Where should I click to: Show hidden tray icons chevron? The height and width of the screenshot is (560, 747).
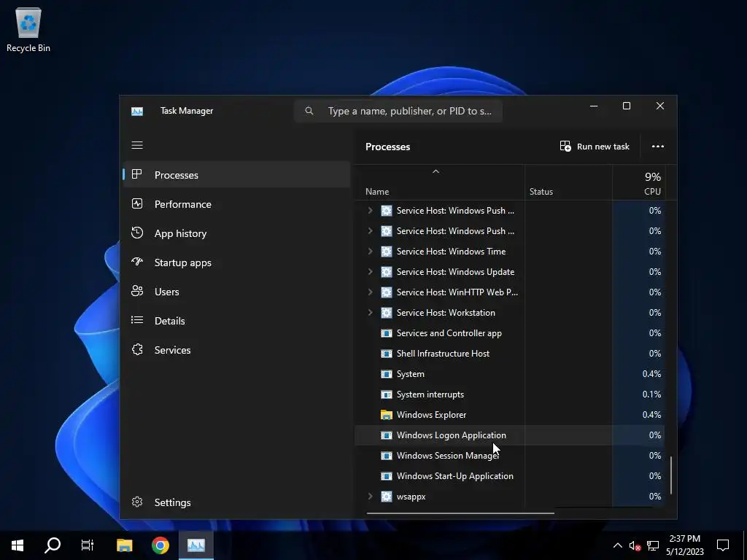617,545
